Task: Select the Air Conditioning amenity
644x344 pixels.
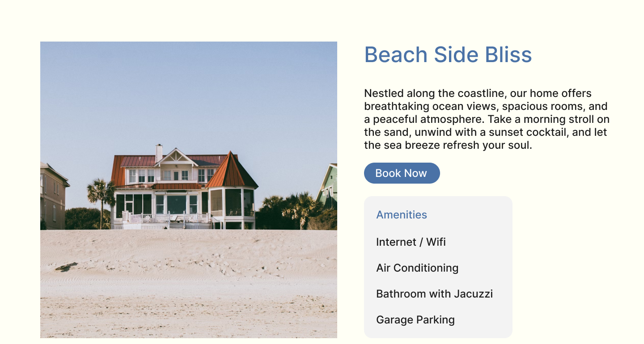Action: point(417,268)
